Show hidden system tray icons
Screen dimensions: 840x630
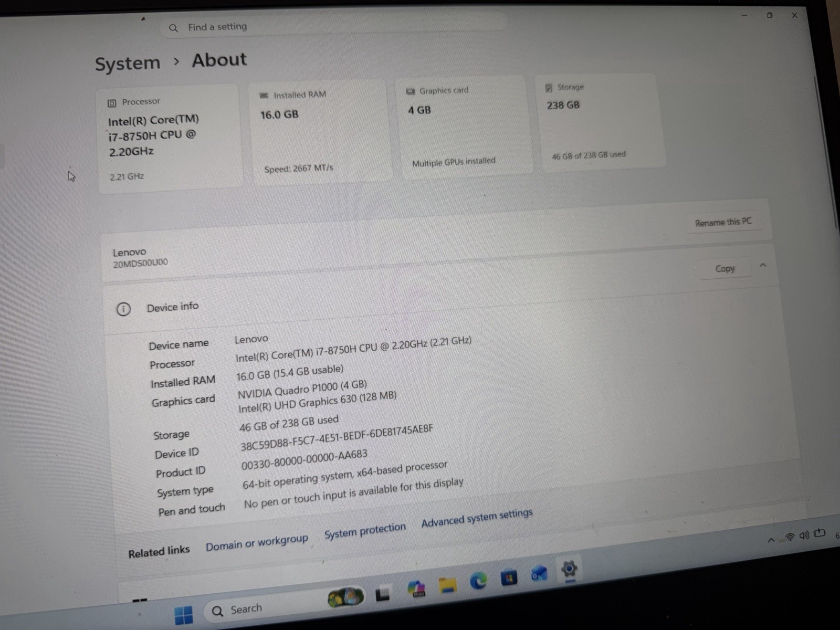(771, 540)
